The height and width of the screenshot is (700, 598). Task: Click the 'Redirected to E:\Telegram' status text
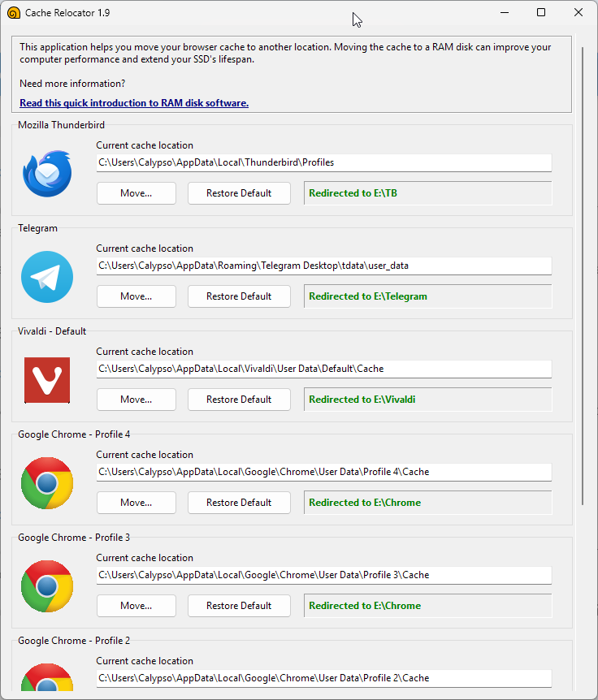tap(368, 296)
